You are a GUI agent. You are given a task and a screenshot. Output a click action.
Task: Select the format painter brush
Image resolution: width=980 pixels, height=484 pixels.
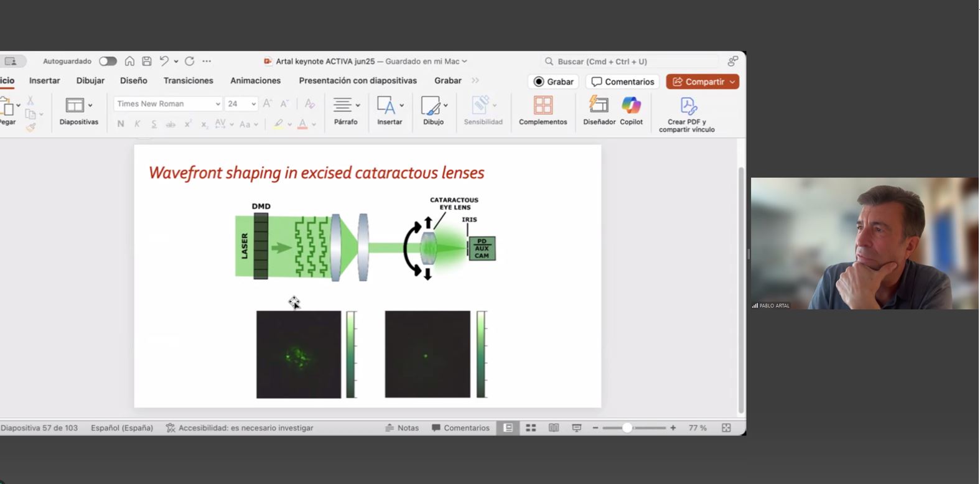pos(30,128)
